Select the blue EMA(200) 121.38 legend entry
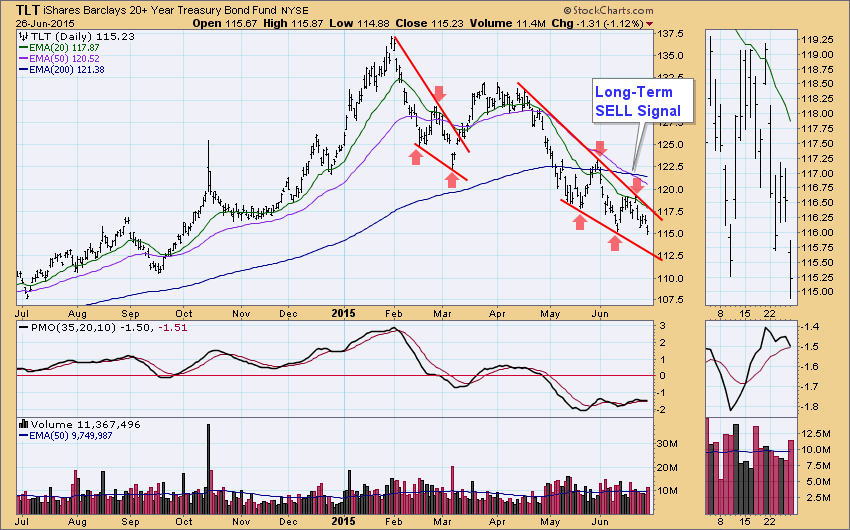This screenshot has width=850, height=530. coord(61,70)
